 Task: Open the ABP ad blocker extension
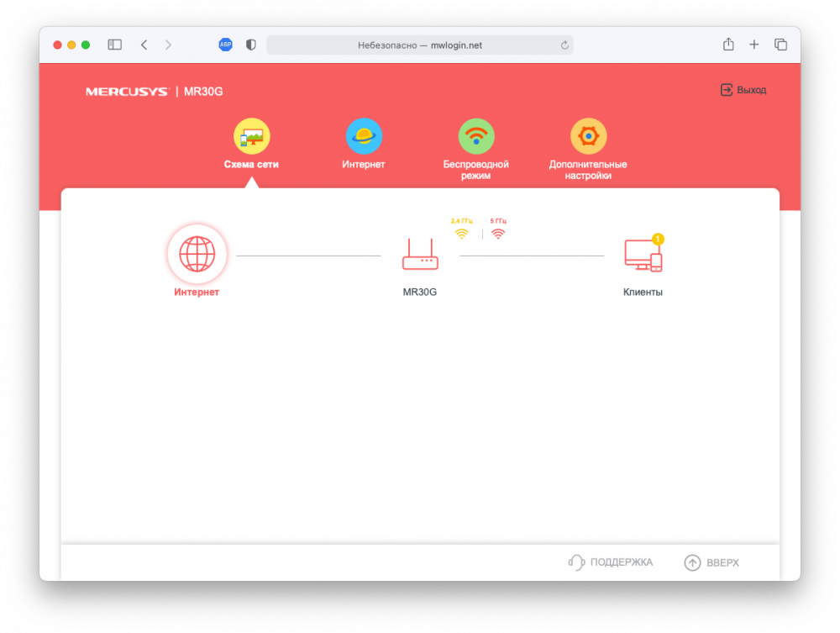225,45
